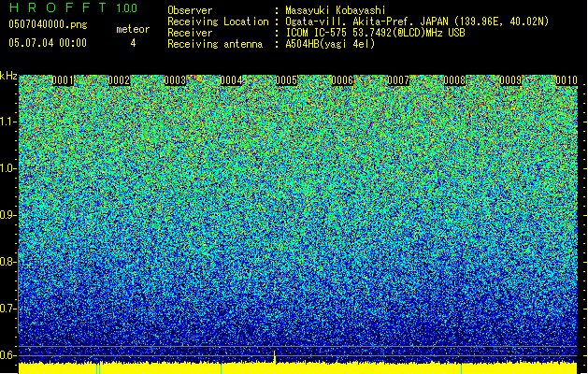Click the 1.1 frequency axis label
This screenshot has width=588, height=374.
(x=8, y=122)
